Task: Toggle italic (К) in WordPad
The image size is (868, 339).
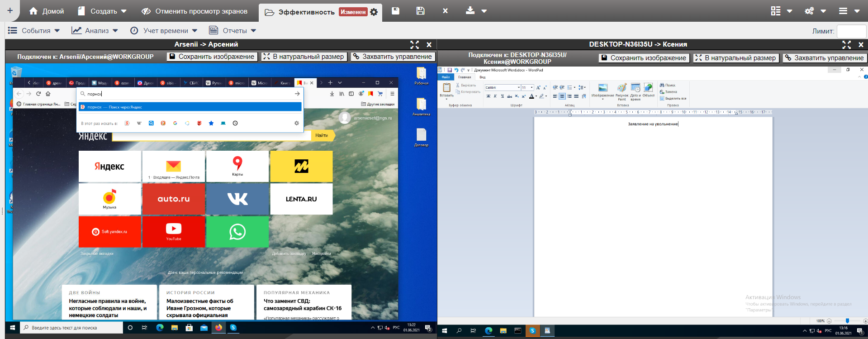Action: [495, 96]
